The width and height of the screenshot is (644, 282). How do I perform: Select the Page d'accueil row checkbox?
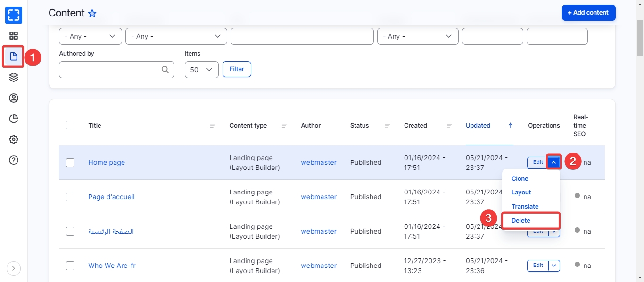pyautogui.click(x=70, y=197)
